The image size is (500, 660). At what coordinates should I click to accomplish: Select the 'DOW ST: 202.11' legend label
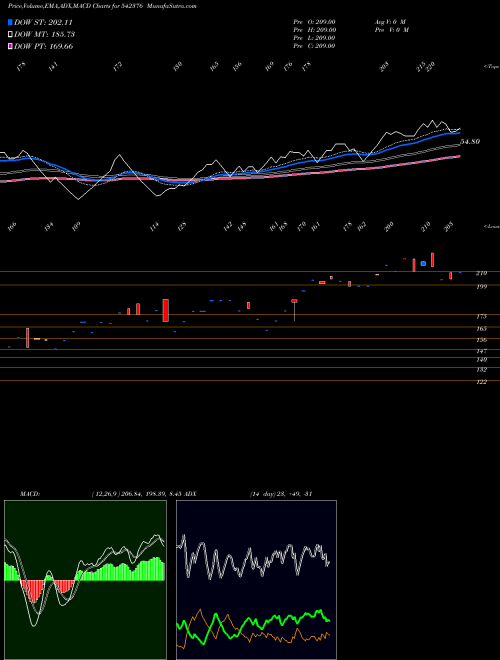[43, 22]
